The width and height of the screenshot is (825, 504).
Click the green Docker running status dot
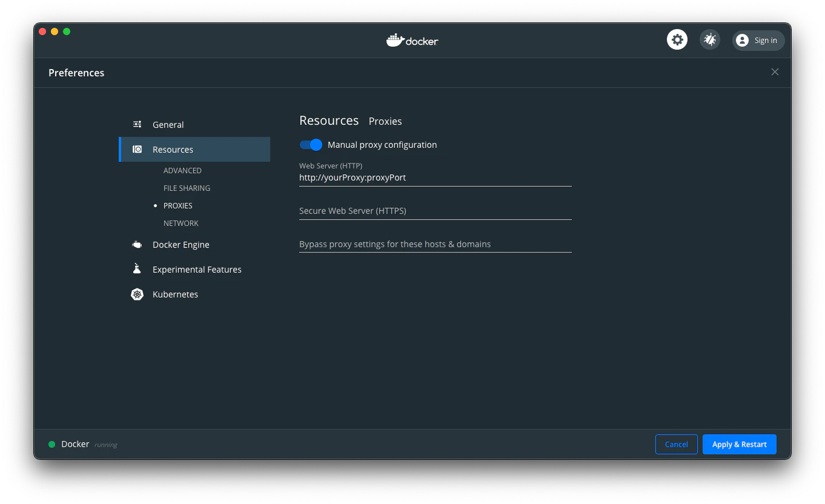tap(52, 445)
